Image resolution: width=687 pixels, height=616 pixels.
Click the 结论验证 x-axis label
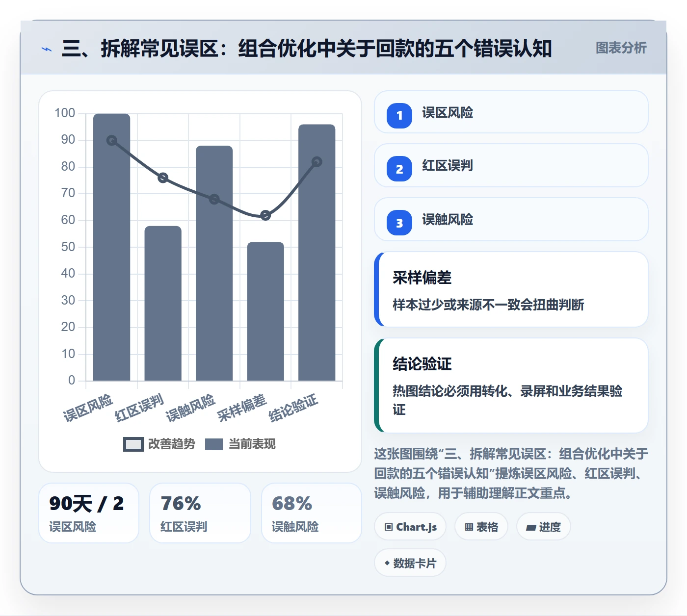[x=293, y=408]
